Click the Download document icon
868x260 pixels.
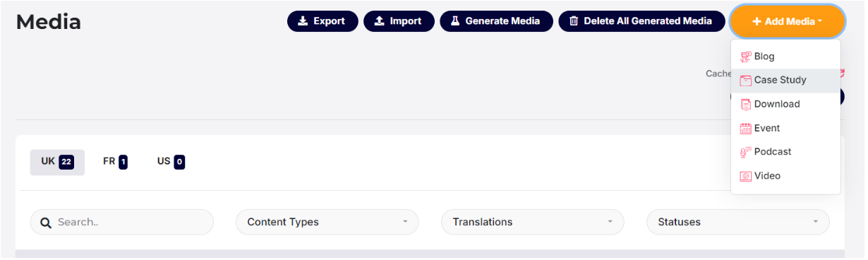click(x=745, y=105)
